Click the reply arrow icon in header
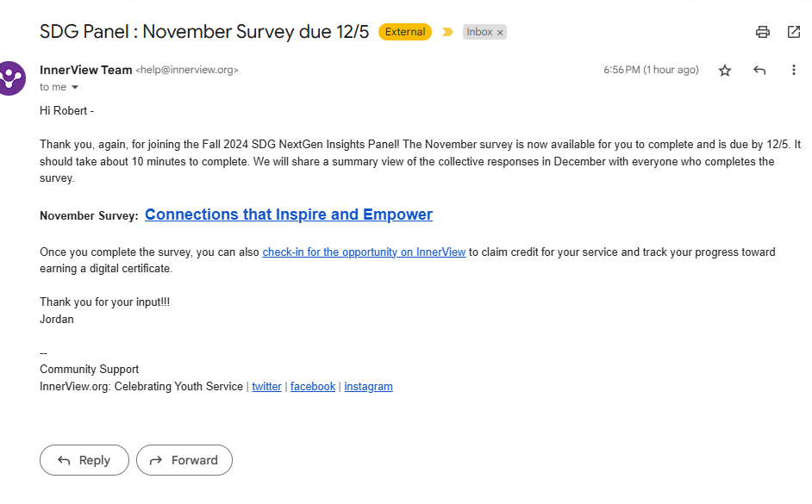The image size is (812, 504). click(x=759, y=71)
